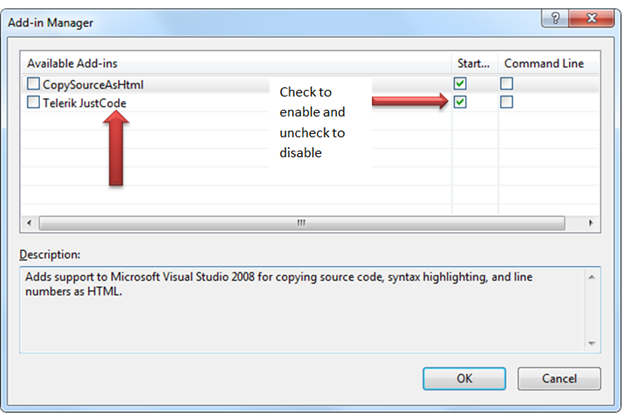Confirm changes with the OK button
624x416 pixels.
point(463,379)
